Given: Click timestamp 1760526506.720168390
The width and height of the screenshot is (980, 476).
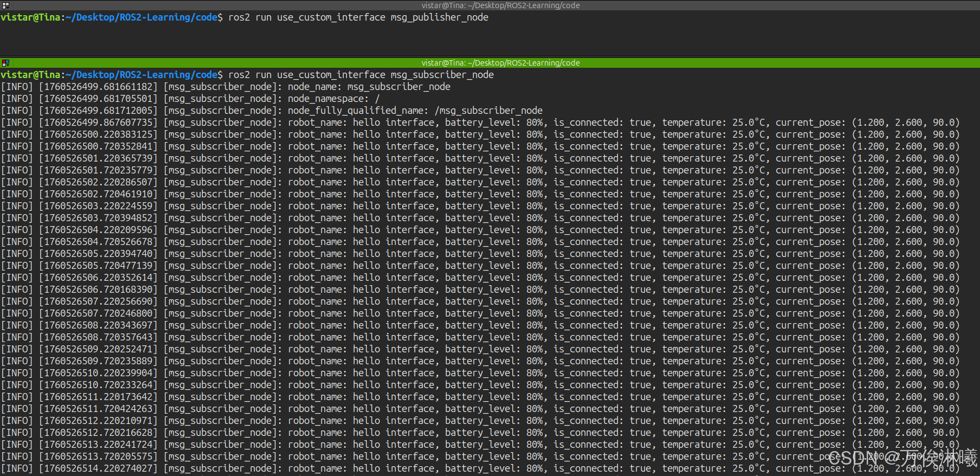Looking at the screenshot, I should tap(98, 290).
